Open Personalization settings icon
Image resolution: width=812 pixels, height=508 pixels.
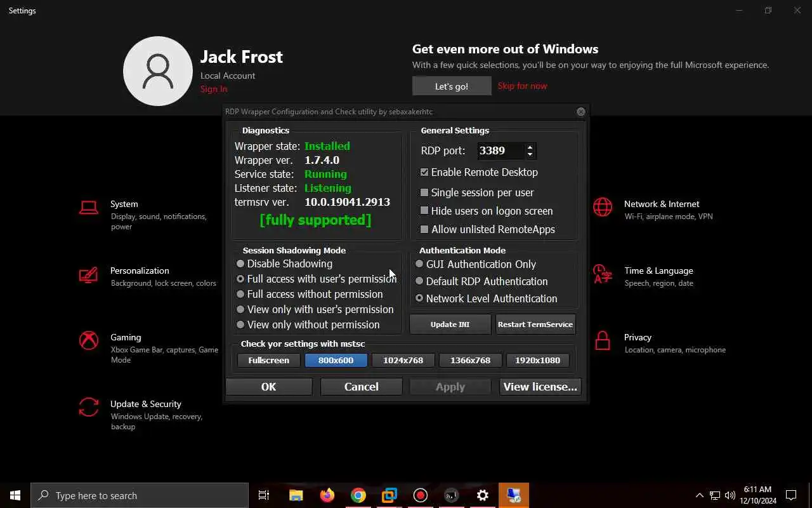click(x=89, y=275)
